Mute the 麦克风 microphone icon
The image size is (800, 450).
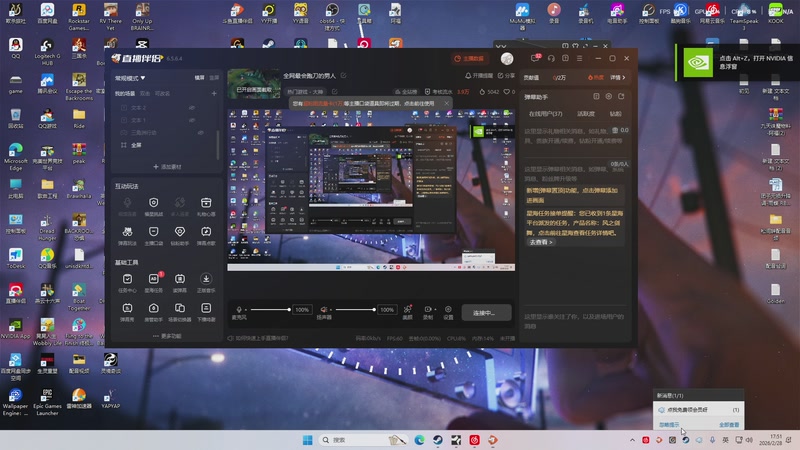[x=238, y=309]
